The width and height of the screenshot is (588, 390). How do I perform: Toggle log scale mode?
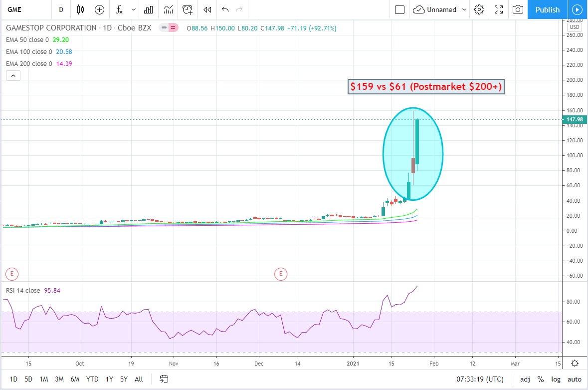click(556, 379)
